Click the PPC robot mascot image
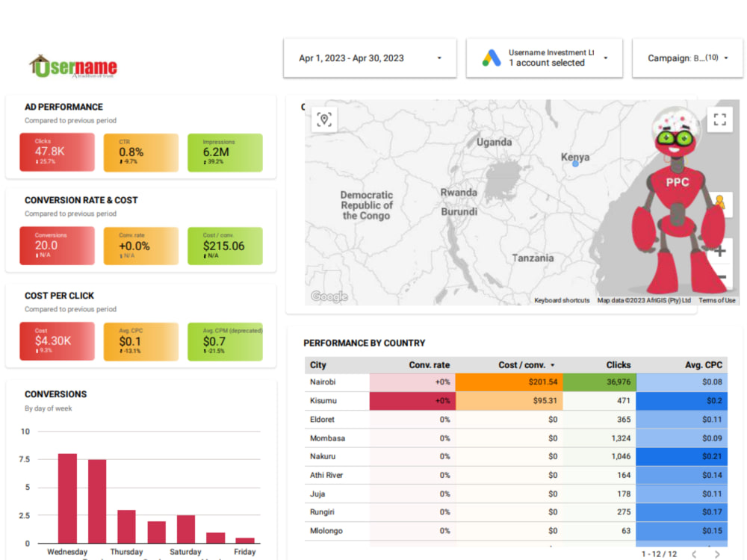The image size is (747, 560). click(x=679, y=200)
